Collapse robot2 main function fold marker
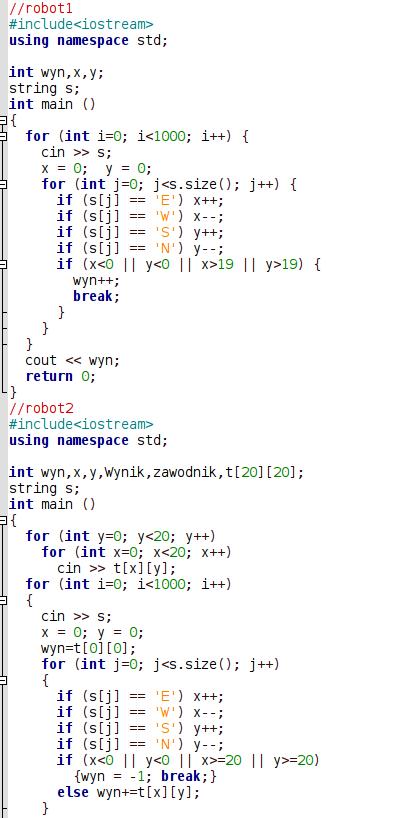The image size is (400, 818). 3,521
